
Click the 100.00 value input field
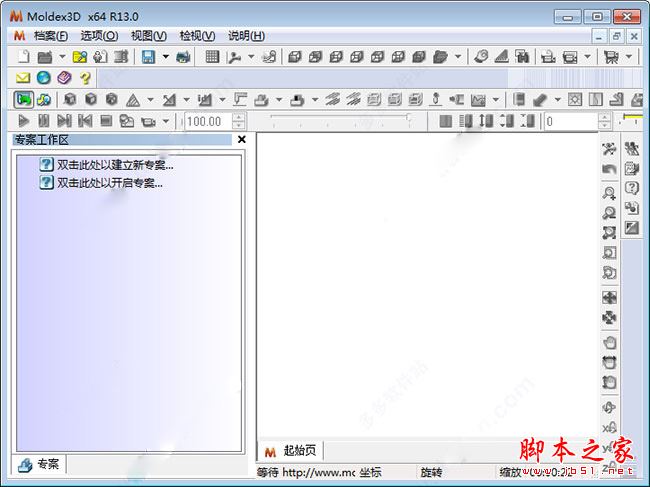pos(209,121)
